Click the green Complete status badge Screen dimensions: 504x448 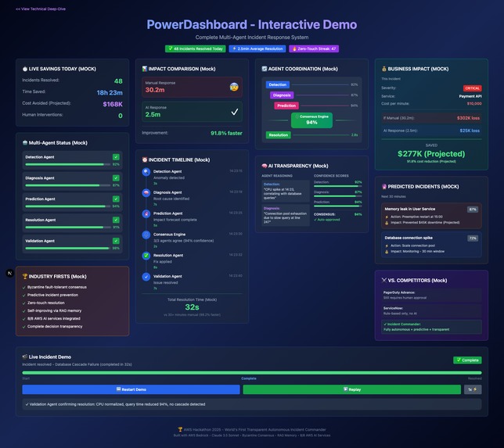467,360
